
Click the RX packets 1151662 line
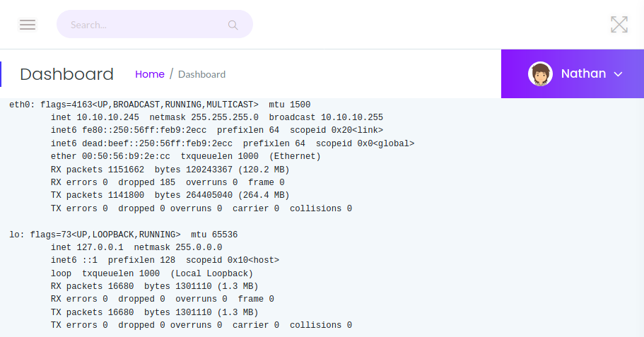[x=170, y=170]
